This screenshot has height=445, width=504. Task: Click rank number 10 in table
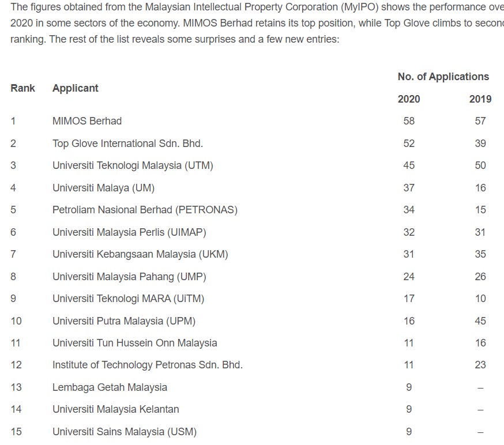coord(16,321)
